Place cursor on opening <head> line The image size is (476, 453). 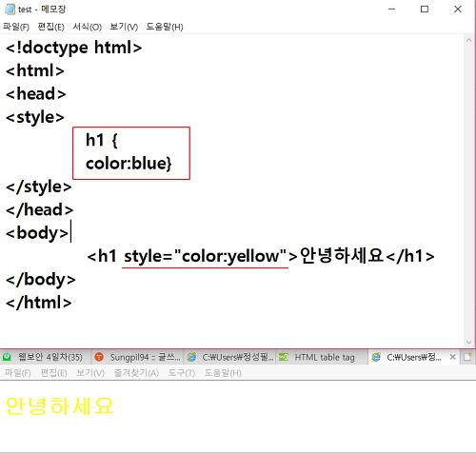[35, 94]
